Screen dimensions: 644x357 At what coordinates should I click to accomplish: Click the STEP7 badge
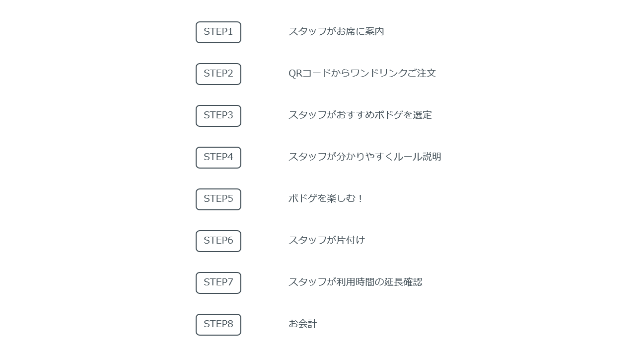pyautogui.click(x=218, y=283)
